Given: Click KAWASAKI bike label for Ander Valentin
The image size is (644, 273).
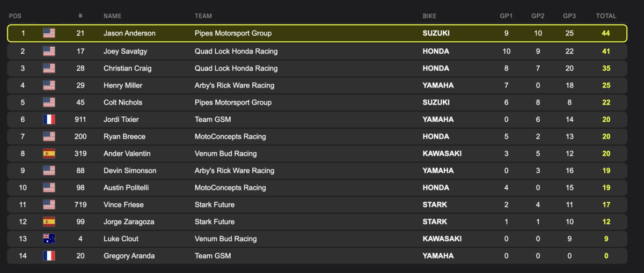Looking at the screenshot, I should (442, 154).
